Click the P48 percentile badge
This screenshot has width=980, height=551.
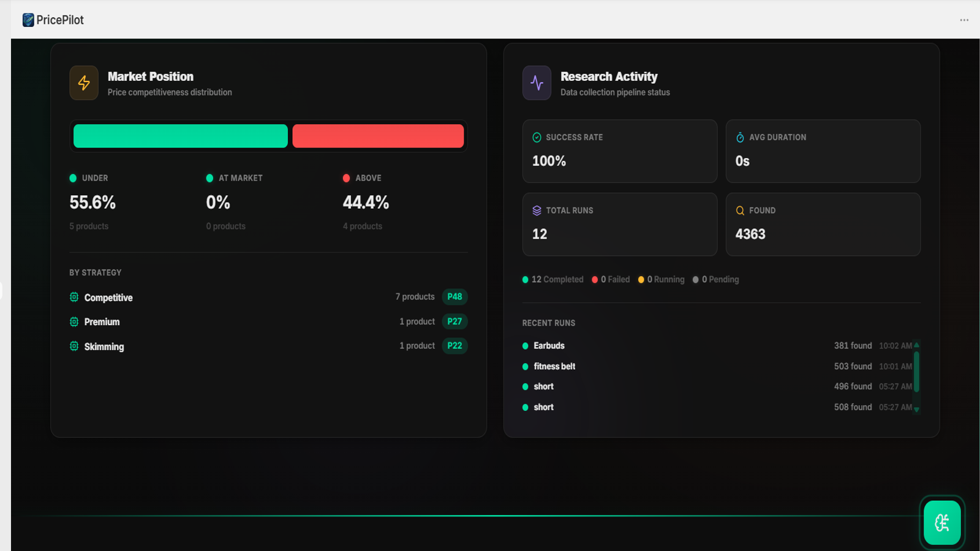pyautogui.click(x=454, y=297)
